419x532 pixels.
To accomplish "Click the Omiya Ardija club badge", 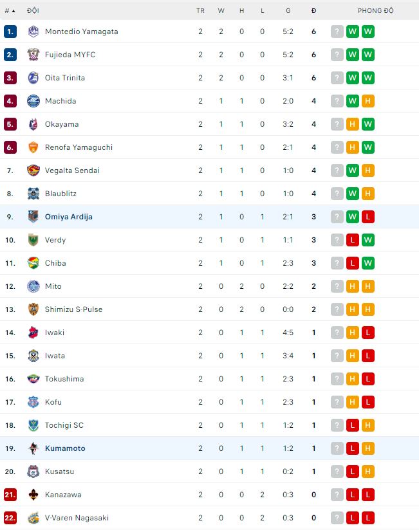I will point(33,217).
